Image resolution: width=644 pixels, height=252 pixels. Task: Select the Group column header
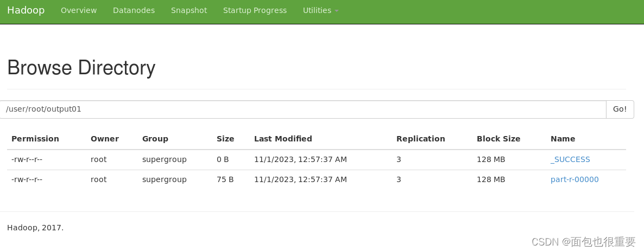pos(155,139)
